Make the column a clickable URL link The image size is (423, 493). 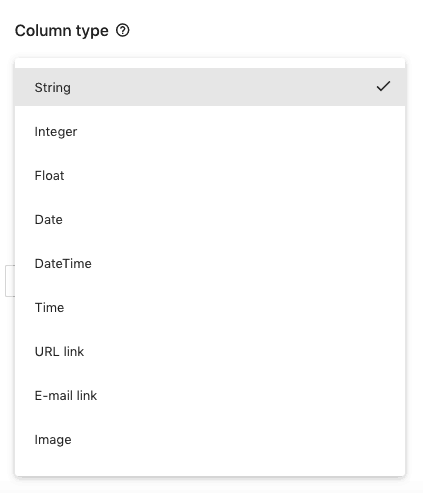[210, 351]
